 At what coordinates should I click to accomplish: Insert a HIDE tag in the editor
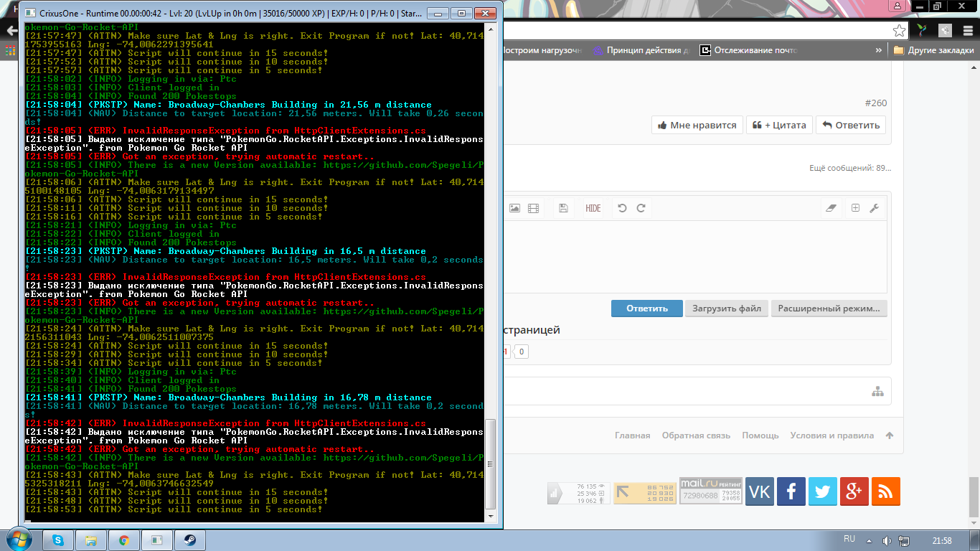(x=593, y=208)
